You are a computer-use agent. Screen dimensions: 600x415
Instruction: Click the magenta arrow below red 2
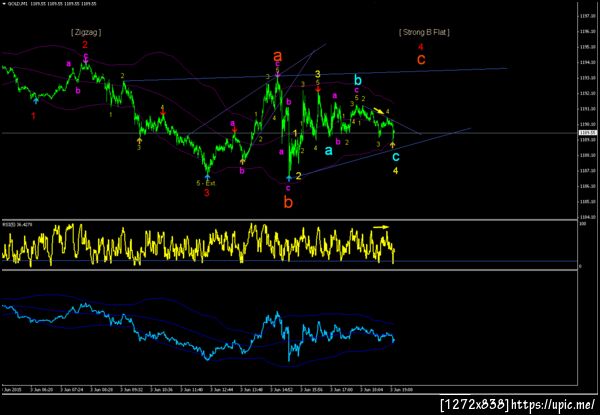pyautogui.click(x=86, y=60)
